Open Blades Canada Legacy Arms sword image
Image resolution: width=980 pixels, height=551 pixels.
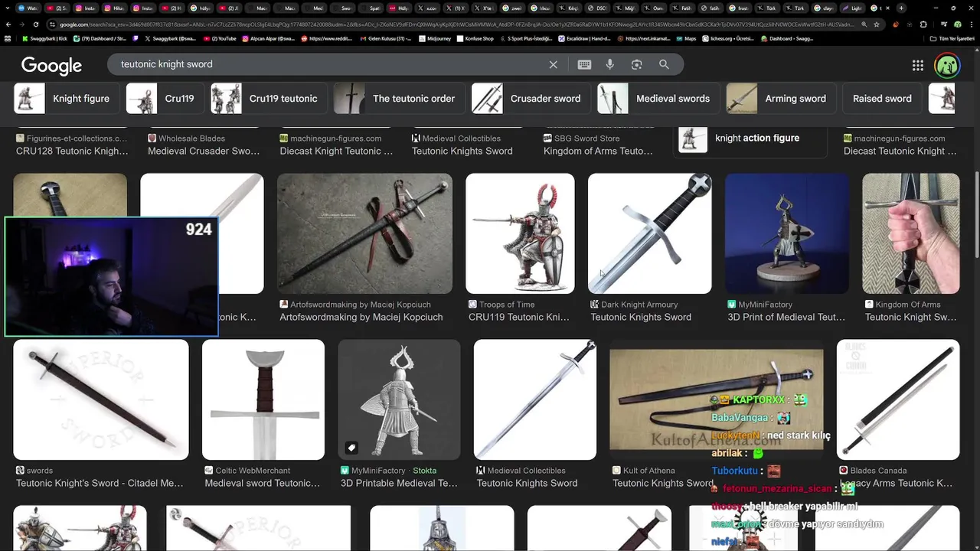898,399
